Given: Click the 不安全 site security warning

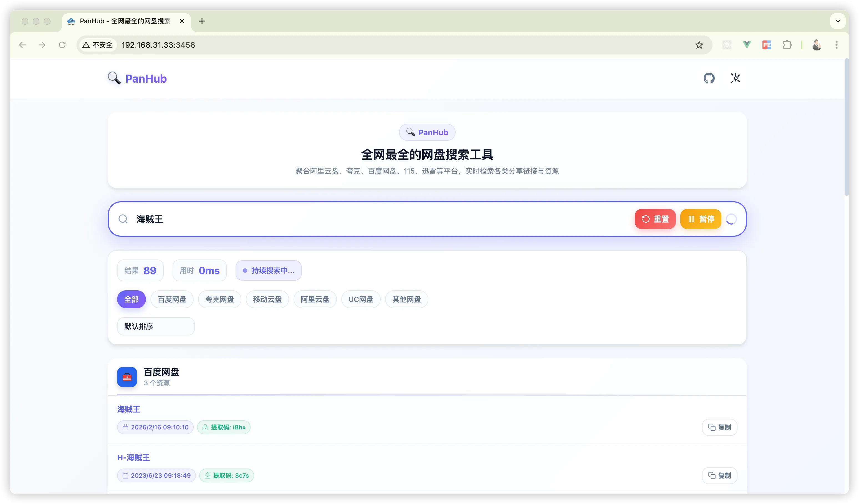Looking at the screenshot, I should 97,45.
